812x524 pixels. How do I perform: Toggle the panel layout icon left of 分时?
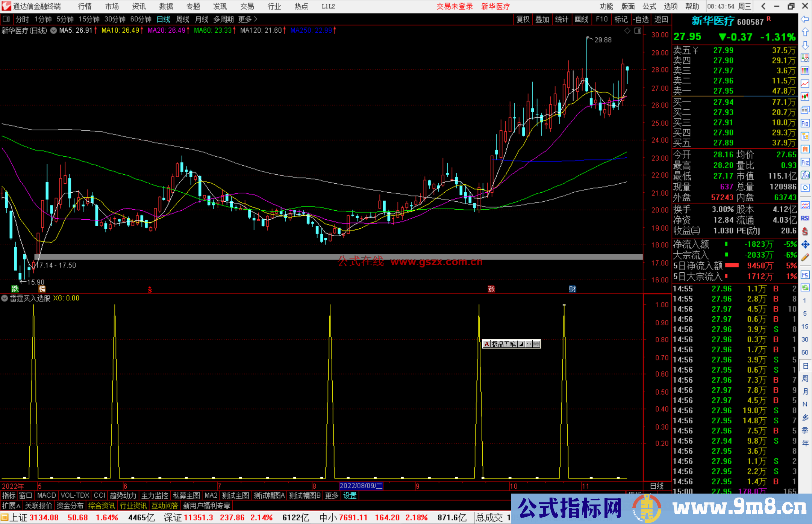click(6, 19)
